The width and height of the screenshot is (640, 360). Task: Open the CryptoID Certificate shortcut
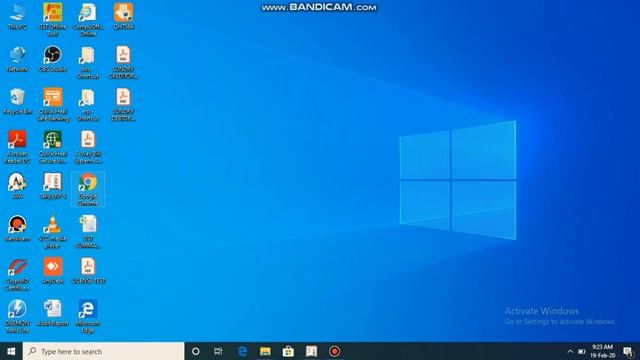(18, 274)
